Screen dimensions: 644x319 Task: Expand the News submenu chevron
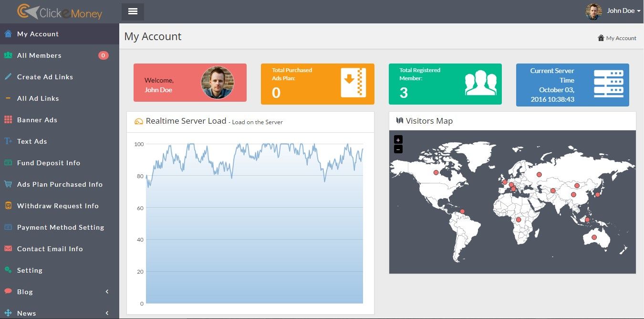107,313
